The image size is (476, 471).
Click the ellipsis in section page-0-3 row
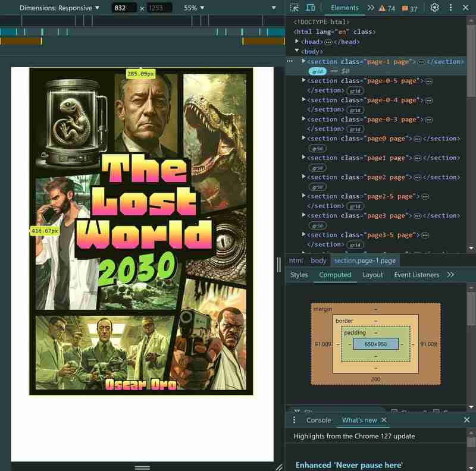(x=428, y=120)
